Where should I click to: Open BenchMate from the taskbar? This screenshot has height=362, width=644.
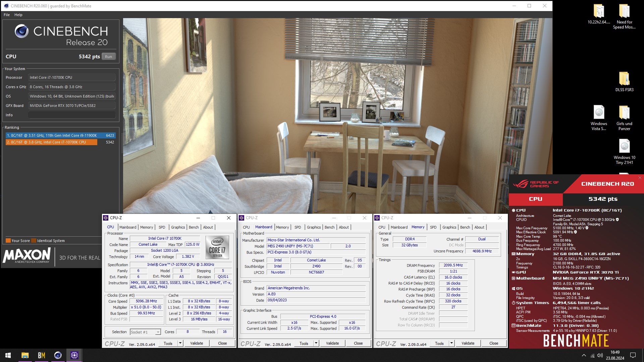(42, 355)
